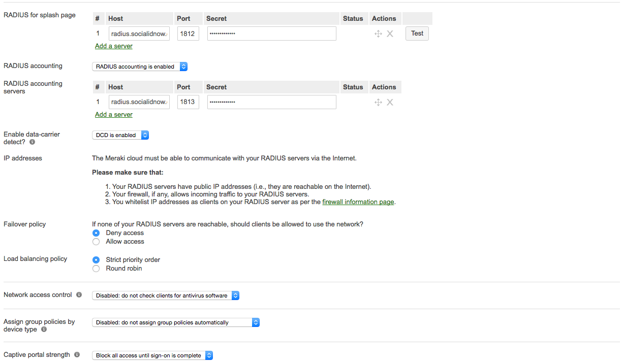Screen dimensions: 623x364
Task: Open the data-carrier detect info tooltip icon
Action: point(32,143)
